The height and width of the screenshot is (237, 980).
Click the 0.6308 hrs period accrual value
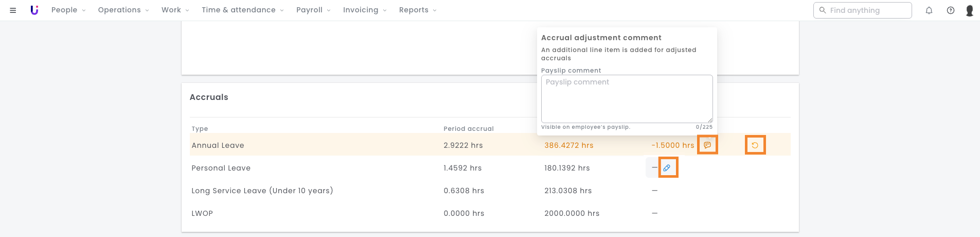click(x=464, y=191)
